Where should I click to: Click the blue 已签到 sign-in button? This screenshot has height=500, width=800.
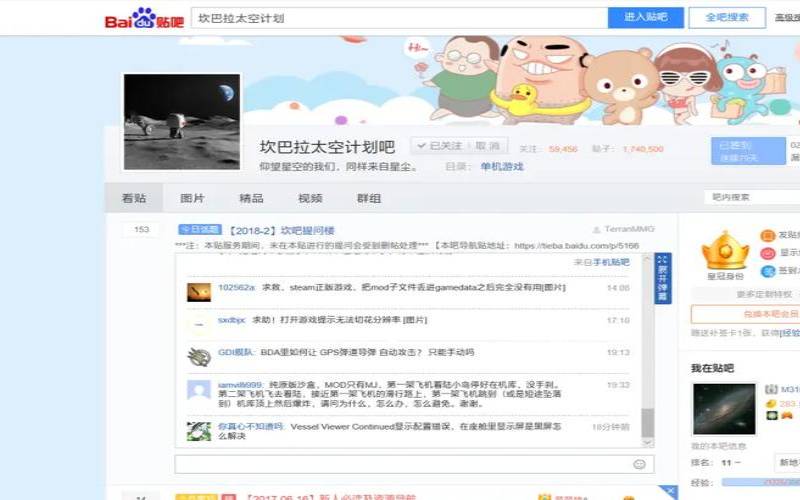[x=748, y=151]
